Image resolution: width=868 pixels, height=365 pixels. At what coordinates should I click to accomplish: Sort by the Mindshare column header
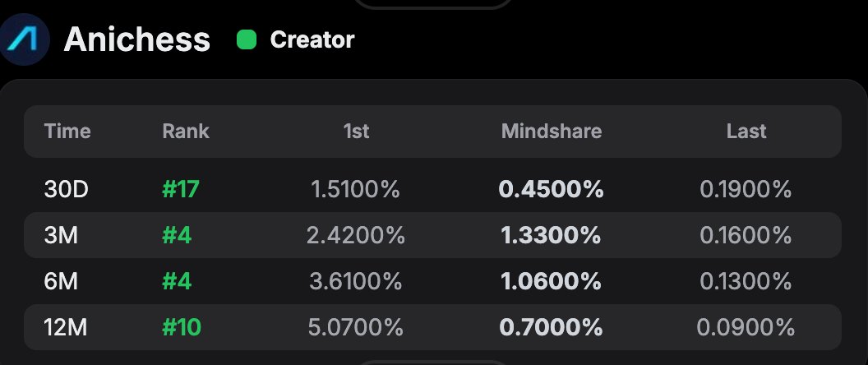(552, 131)
